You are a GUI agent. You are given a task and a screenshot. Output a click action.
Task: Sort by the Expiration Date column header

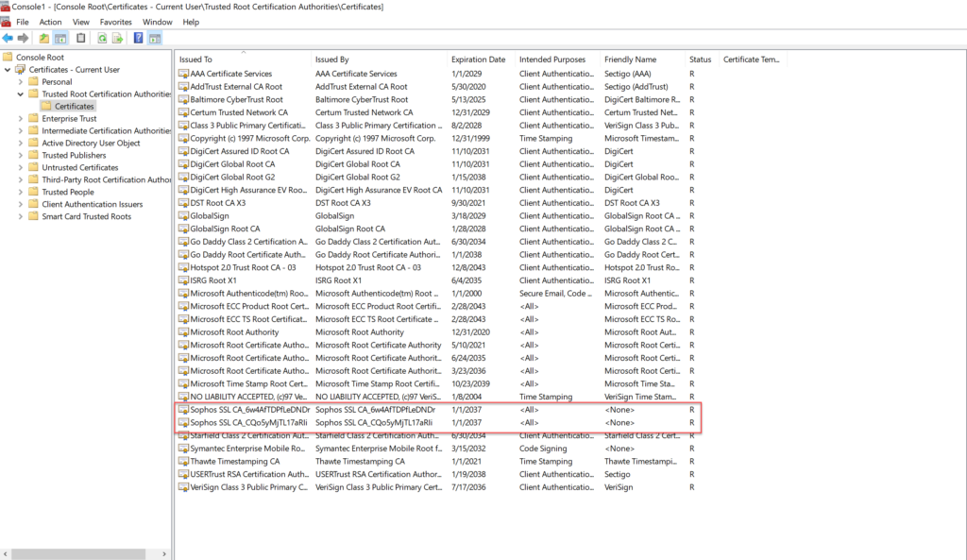pyautogui.click(x=481, y=59)
